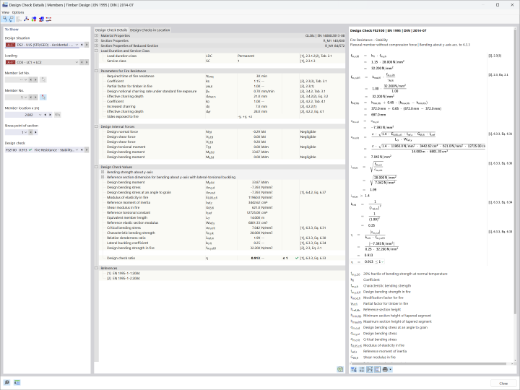The height and width of the screenshot is (390, 520).
Task: Go to previous loading with the arrow
Action: [82, 62]
